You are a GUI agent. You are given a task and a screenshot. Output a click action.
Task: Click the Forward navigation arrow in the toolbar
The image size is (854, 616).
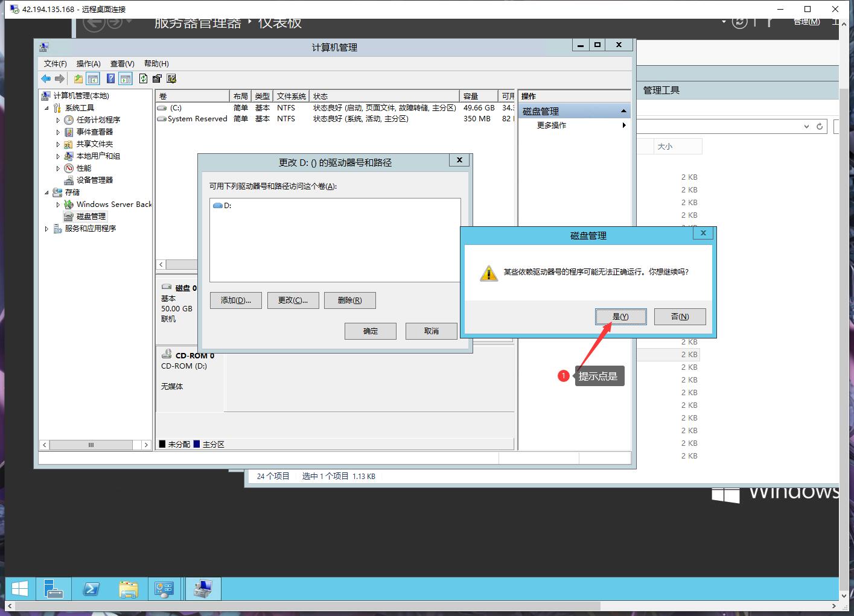pos(59,78)
